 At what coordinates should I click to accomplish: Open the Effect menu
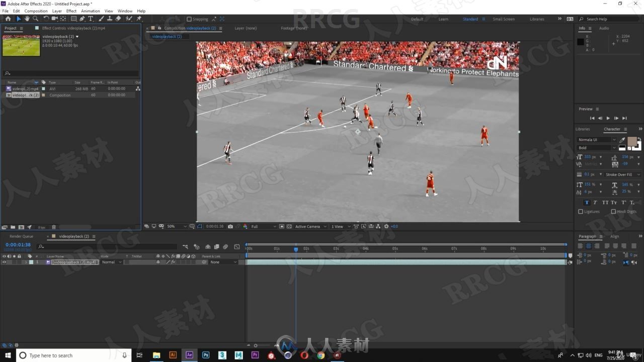[x=71, y=11]
